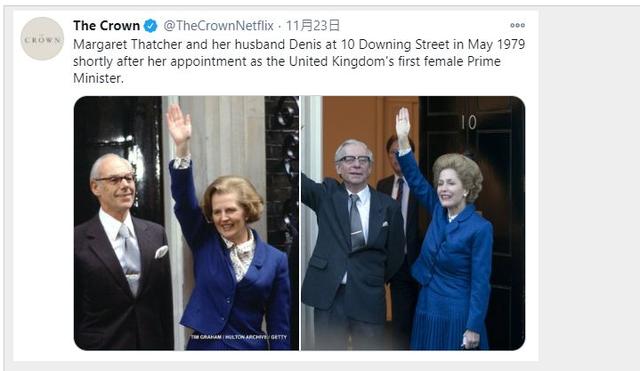Click the Tim Graham Getty credit caption
This screenshot has height=371, width=640.
click(238, 337)
